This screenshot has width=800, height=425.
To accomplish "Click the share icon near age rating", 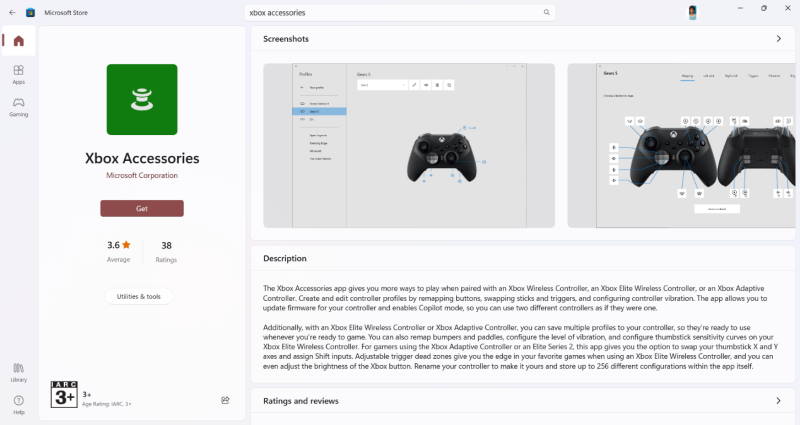I will point(225,400).
